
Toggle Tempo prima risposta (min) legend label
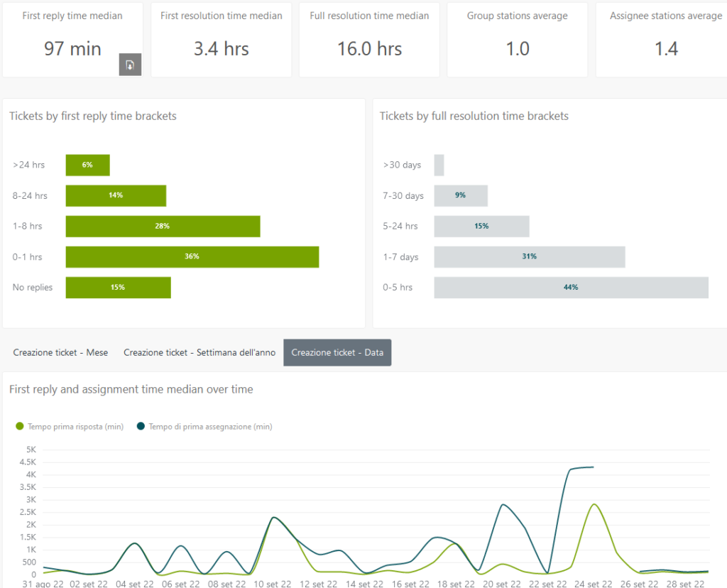[75, 427]
